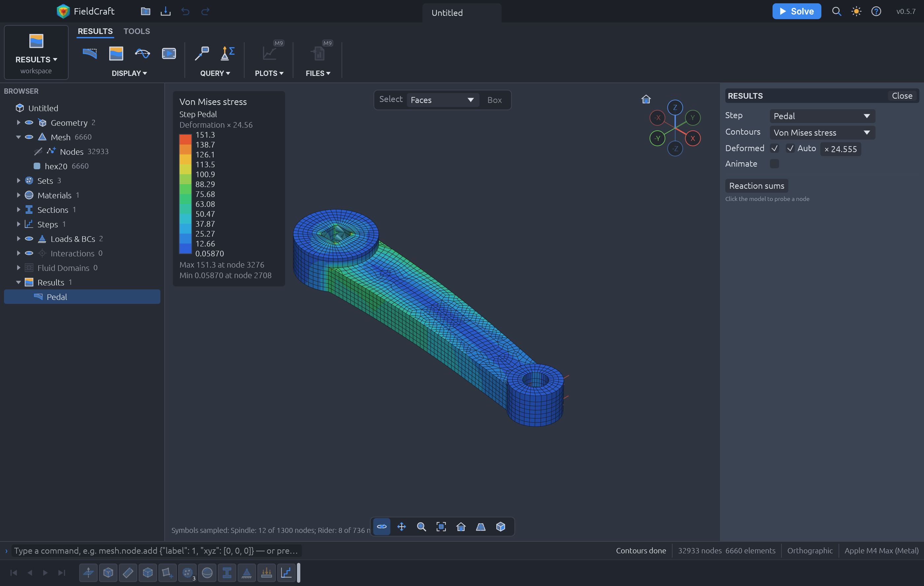This screenshot has width=924, height=586.
Task: Uncheck the Auto scale checkbox
Action: pyautogui.click(x=790, y=148)
